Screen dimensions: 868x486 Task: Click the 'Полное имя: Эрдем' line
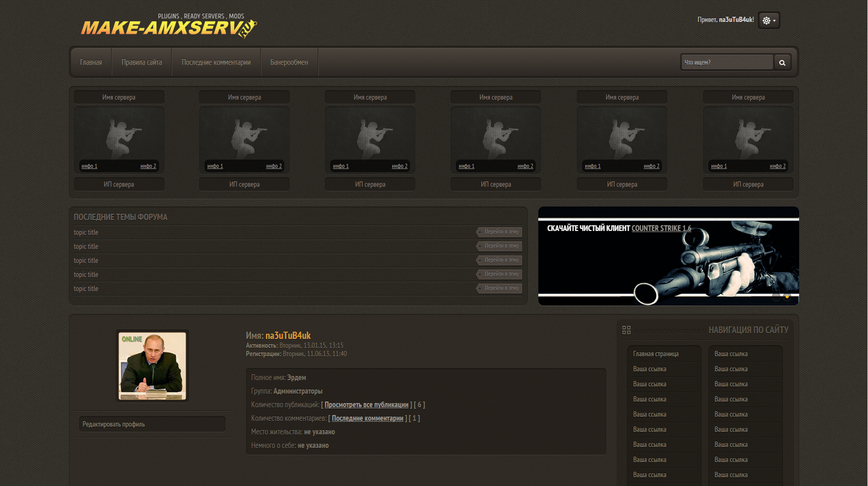pos(279,378)
